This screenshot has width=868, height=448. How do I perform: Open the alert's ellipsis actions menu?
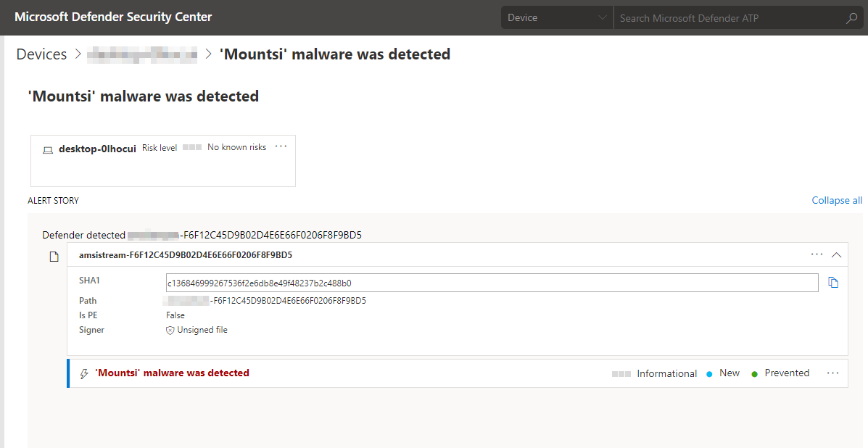(832, 373)
